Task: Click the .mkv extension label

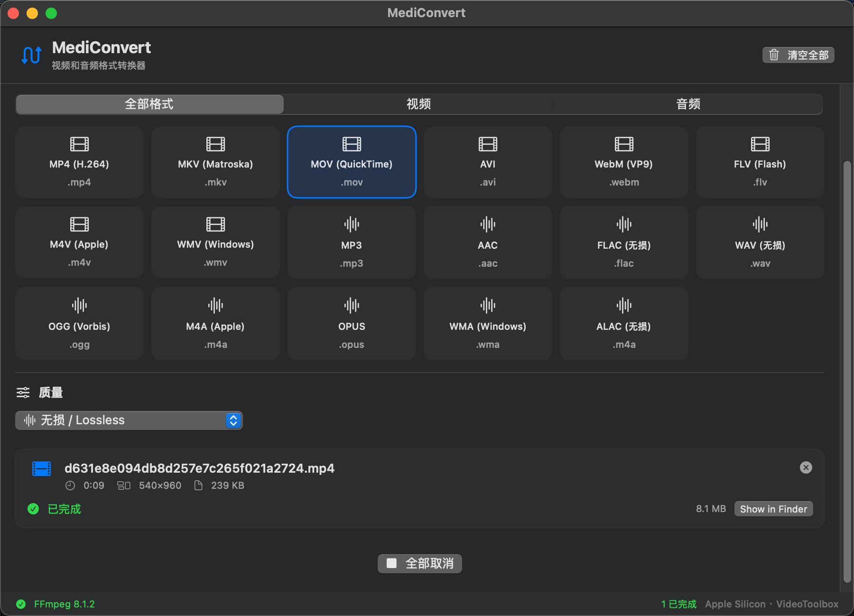Action: [216, 182]
